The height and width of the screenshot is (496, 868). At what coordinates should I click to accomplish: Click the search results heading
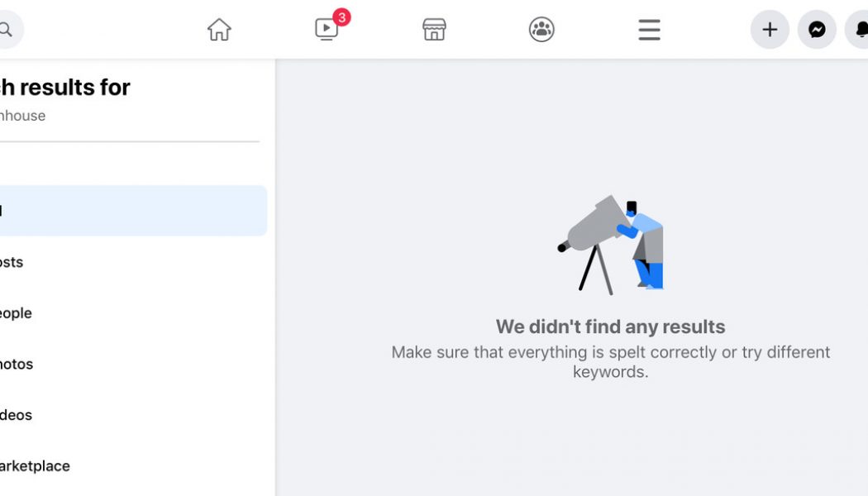(64, 87)
